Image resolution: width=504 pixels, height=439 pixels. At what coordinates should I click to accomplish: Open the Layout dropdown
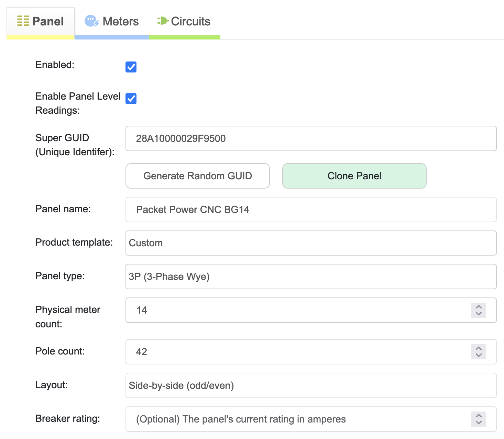(311, 385)
